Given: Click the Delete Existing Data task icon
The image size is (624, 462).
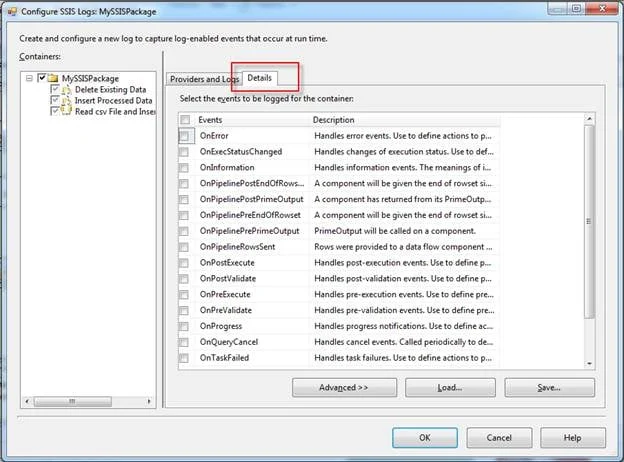Looking at the screenshot, I should coord(66,90).
